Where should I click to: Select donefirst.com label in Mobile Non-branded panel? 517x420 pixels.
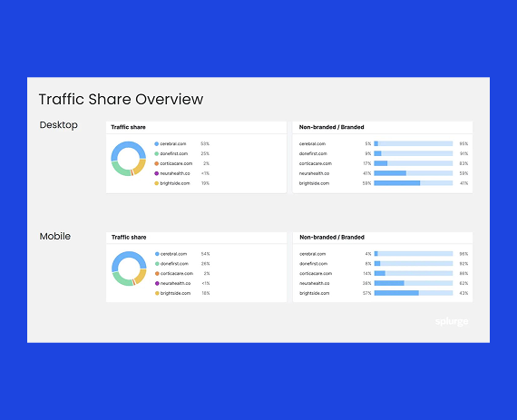tap(314, 264)
